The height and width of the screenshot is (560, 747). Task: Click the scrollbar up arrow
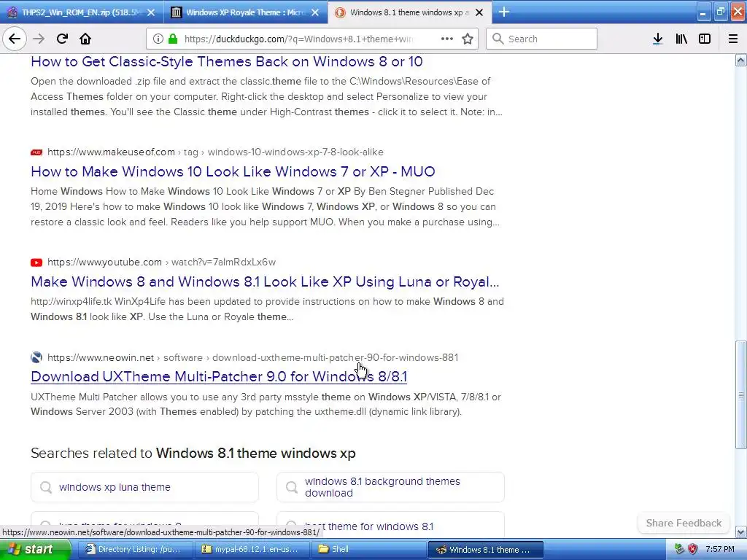740,60
